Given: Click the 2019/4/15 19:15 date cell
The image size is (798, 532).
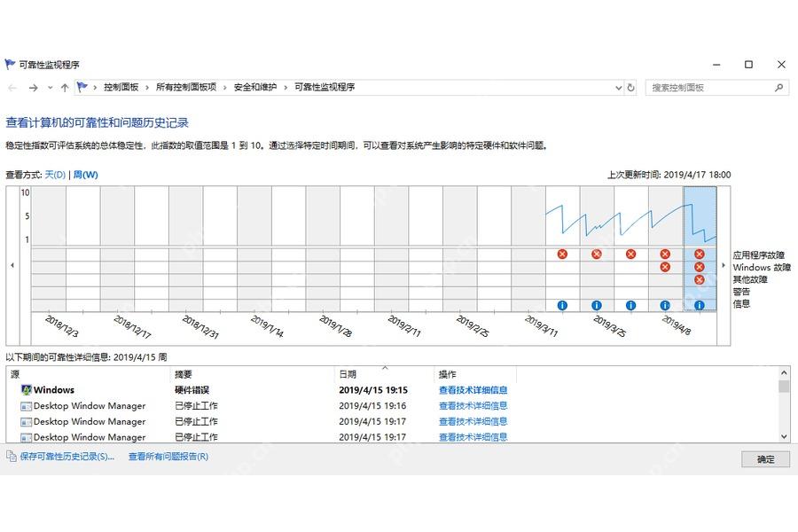Looking at the screenshot, I should point(373,390).
